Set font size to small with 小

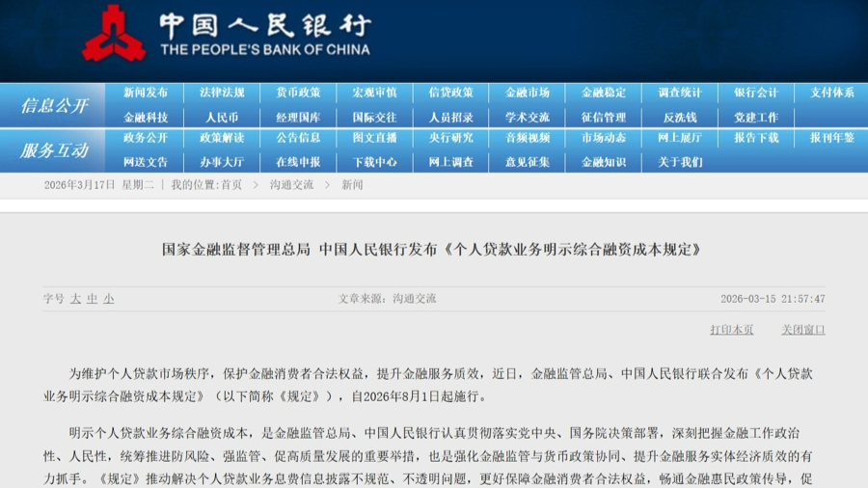(x=108, y=299)
